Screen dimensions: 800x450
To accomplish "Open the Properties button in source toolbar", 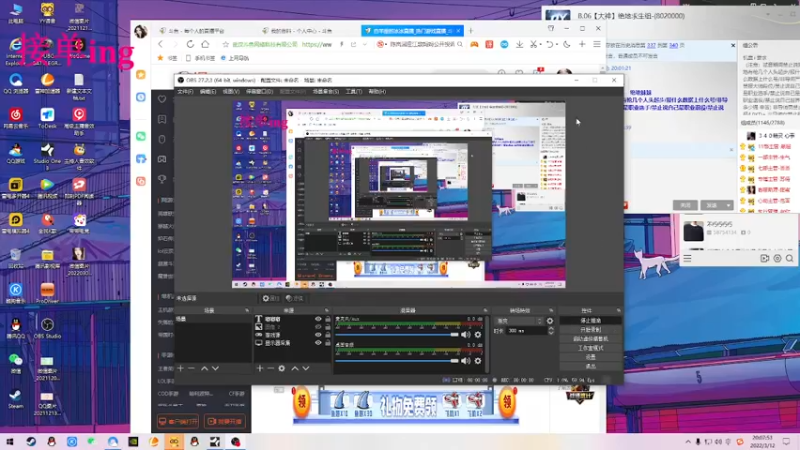I will (271, 298).
